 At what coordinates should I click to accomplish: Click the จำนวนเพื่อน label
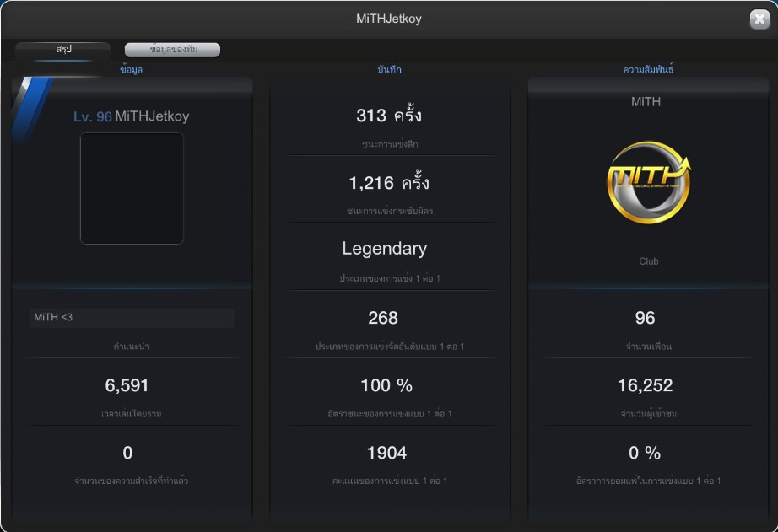648,346
